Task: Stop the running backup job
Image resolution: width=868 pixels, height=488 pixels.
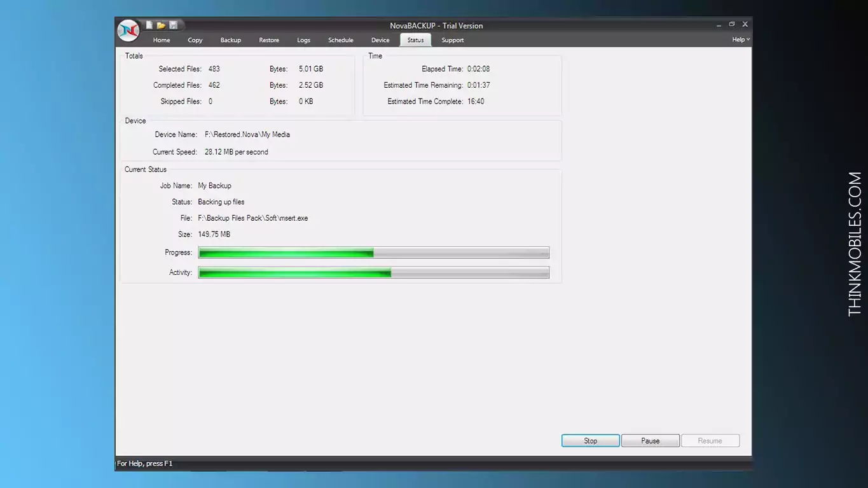Action: click(x=591, y=441)
